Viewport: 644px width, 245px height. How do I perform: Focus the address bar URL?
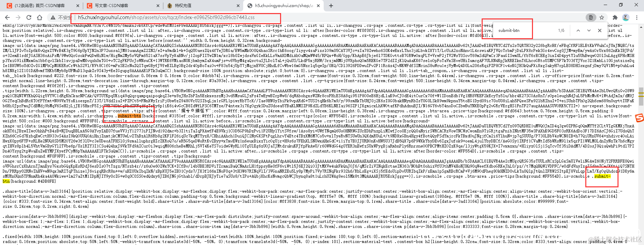(166, 17)
